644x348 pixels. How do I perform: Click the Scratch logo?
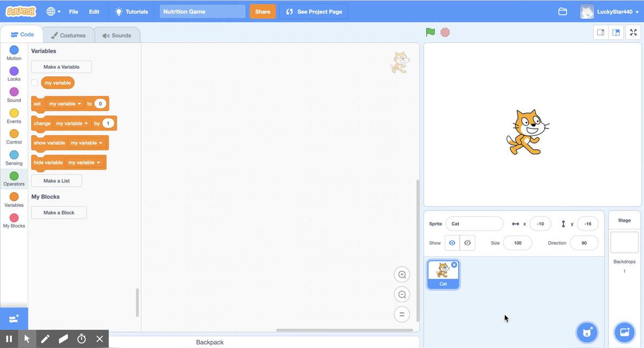(x=21, y=11)
